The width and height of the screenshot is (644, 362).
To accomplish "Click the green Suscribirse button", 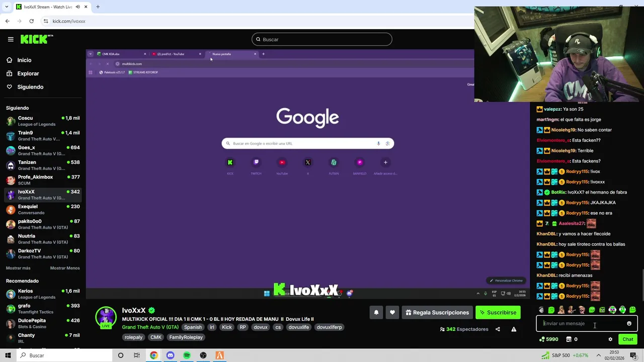I will point(498,312).
